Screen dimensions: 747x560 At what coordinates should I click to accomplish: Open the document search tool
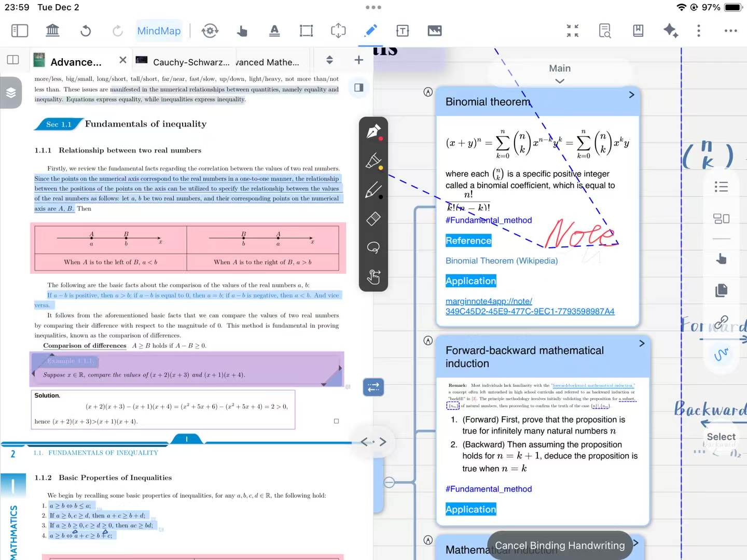[605, 31]
